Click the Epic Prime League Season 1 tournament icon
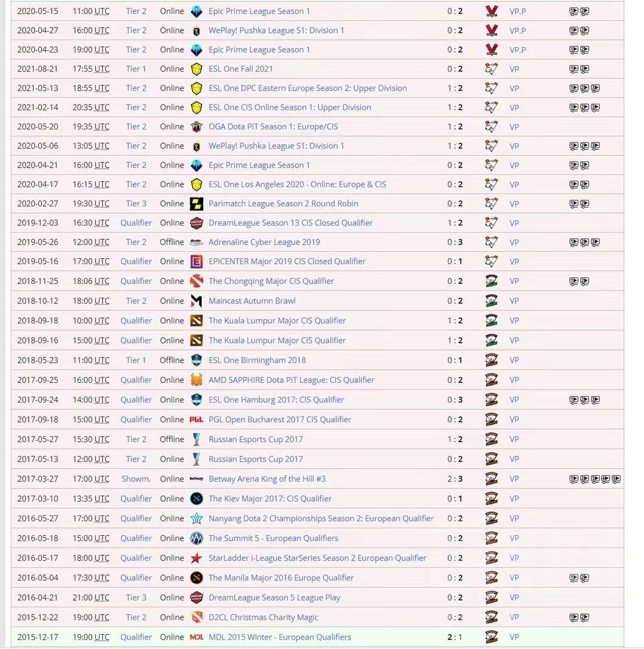 click(x=197, y=11)
